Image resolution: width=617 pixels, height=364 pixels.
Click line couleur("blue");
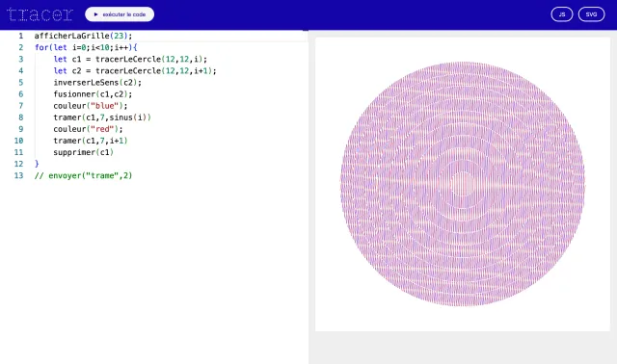[x=91, y=106]
